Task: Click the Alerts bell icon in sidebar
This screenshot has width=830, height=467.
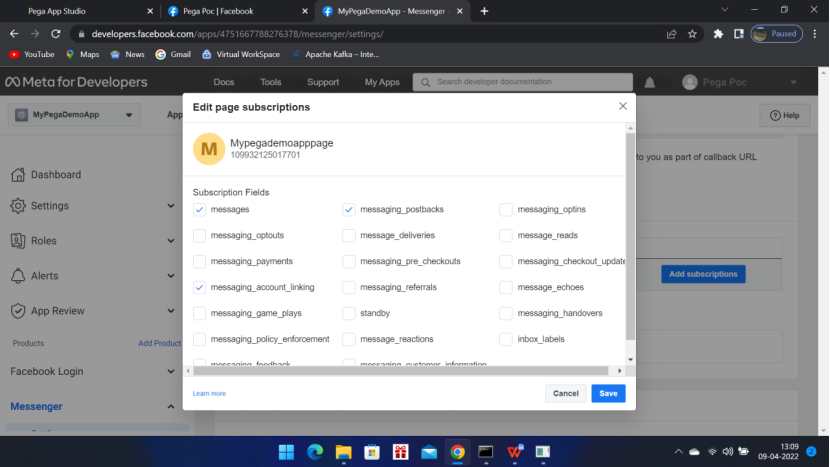Action: click(x=18, y=275)
